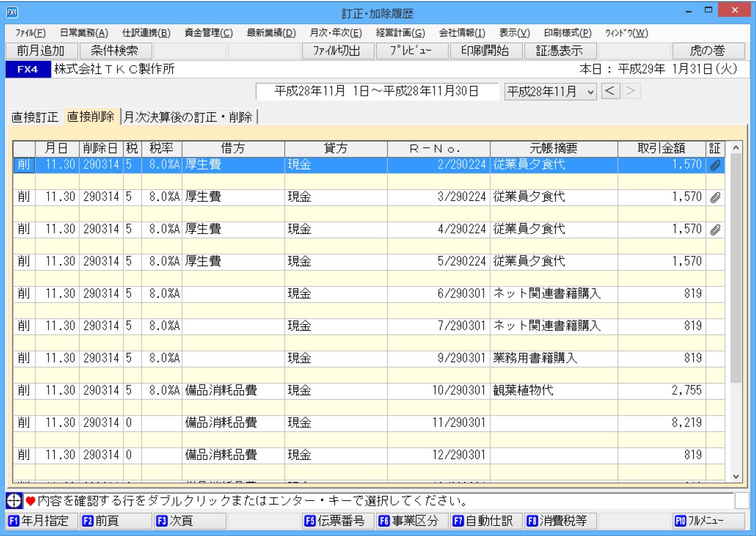Viewport: 756px width, 536px height.
Task: Switch to the 月次決算後の訂正・削除 tab
Action: (188, 117)
